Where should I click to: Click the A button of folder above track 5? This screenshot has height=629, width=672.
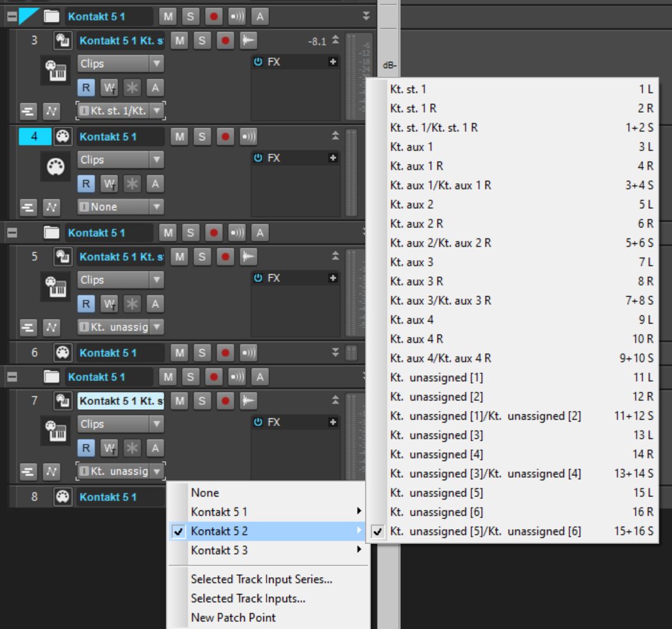tap(259, 233)
